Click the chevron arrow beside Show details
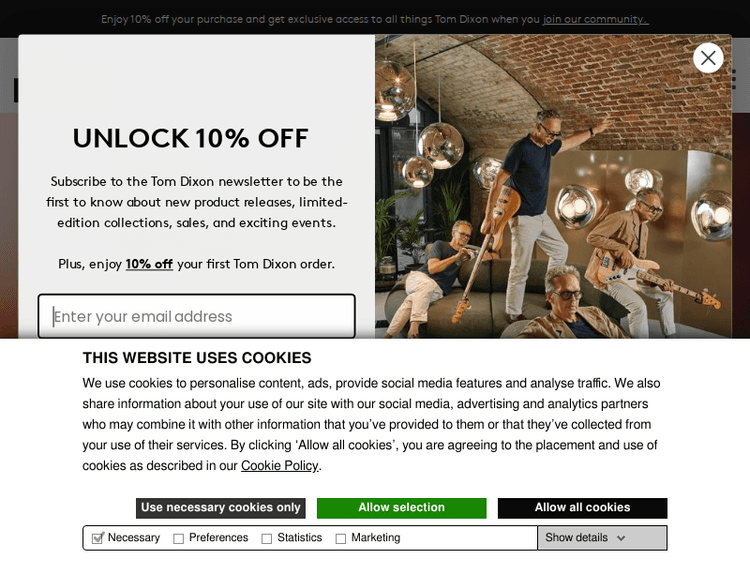 pos(621,538)
